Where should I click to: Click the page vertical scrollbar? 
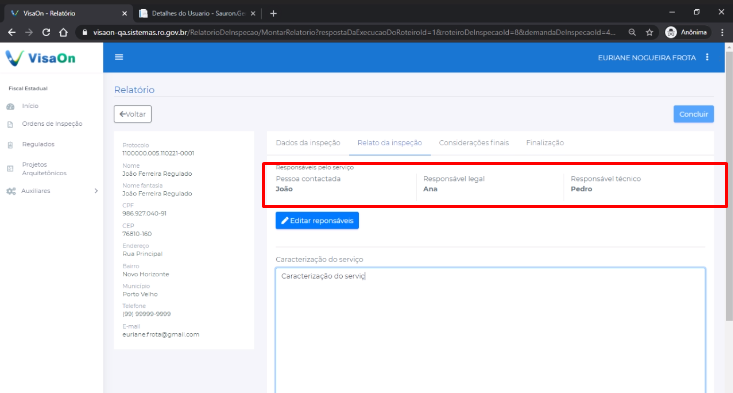point(729,186)
